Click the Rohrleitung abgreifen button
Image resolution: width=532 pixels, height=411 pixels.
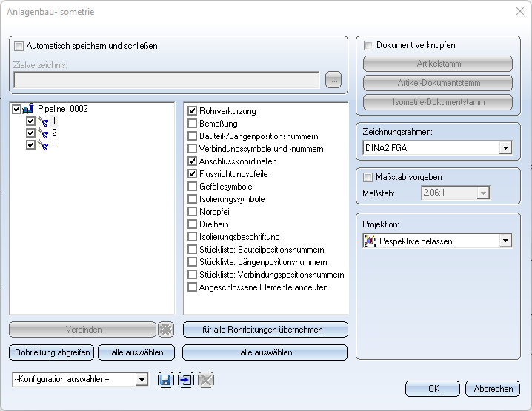pos(52,352)
